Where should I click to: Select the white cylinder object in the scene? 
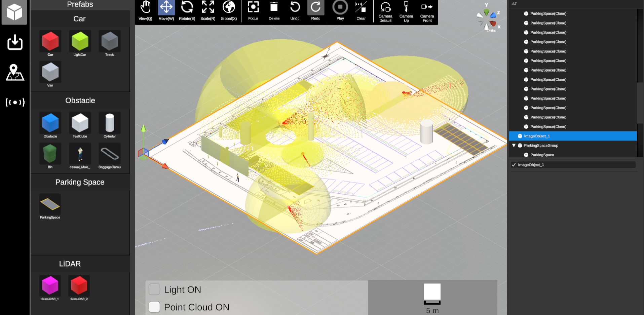(x=427, y=132)
